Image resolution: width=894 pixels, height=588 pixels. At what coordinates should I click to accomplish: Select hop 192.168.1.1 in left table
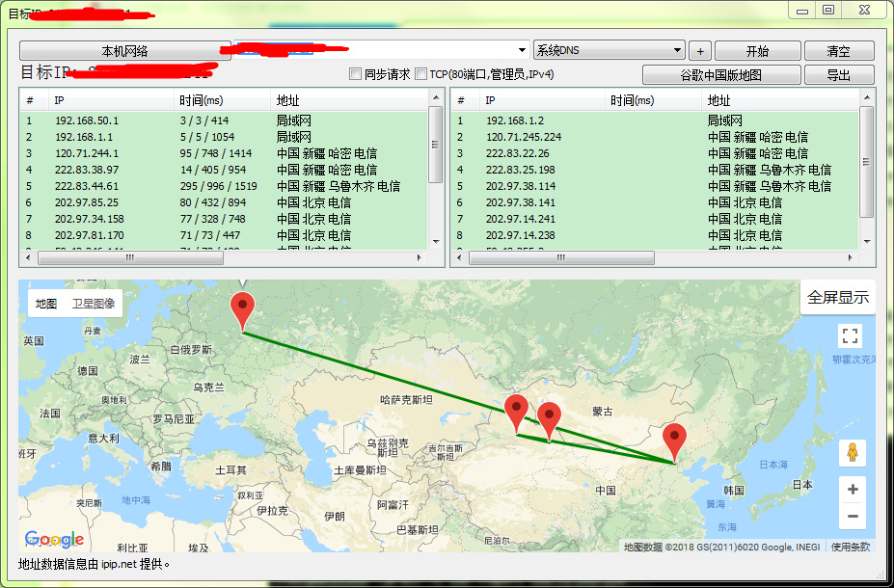224,137
